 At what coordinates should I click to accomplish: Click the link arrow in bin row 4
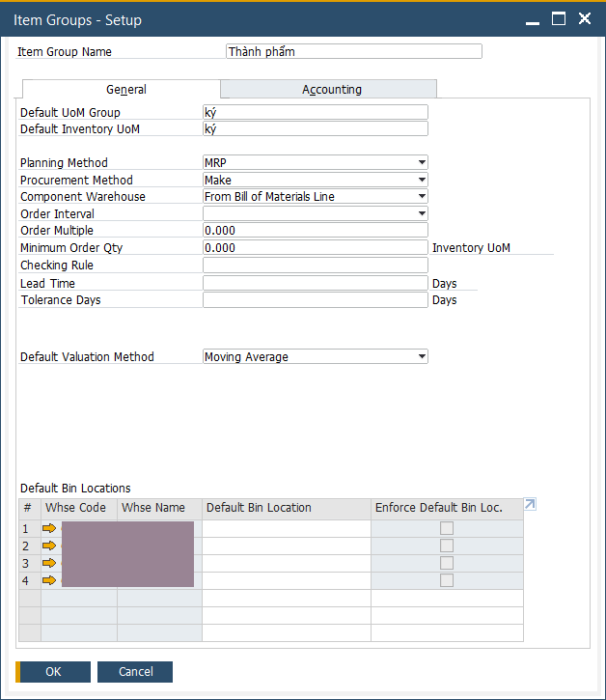(49, 580)
